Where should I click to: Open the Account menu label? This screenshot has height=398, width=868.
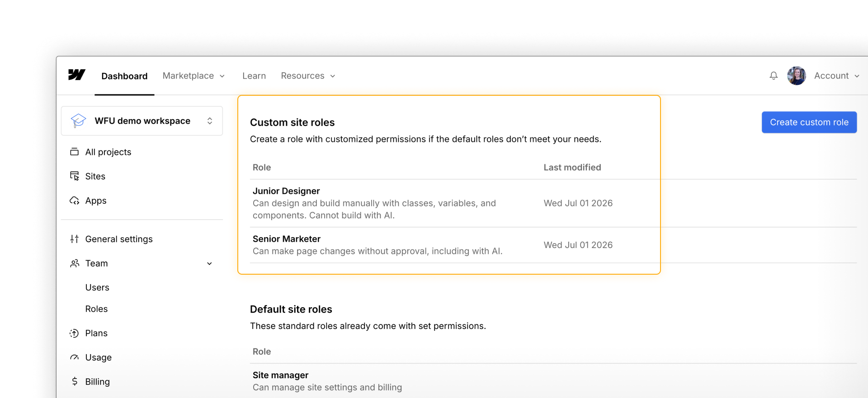pyautogui.click(x=831, y=76)
